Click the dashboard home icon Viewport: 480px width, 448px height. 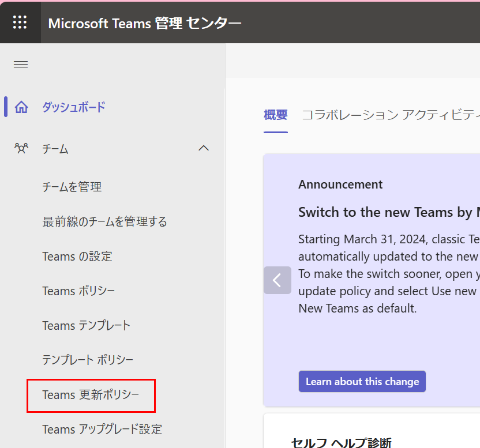21,107
